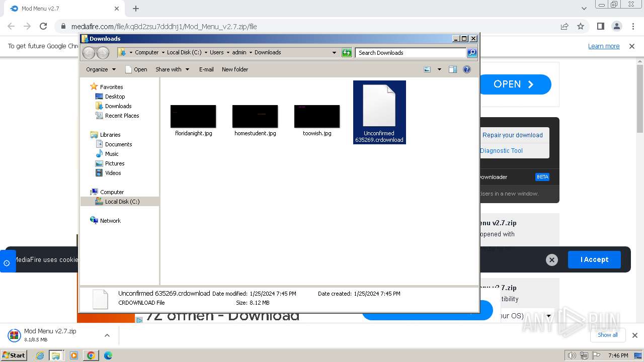Viewport: 644px width, 362px height.
Task: Close the Mod Menu v2.7 tab
Action: [117, 9]
